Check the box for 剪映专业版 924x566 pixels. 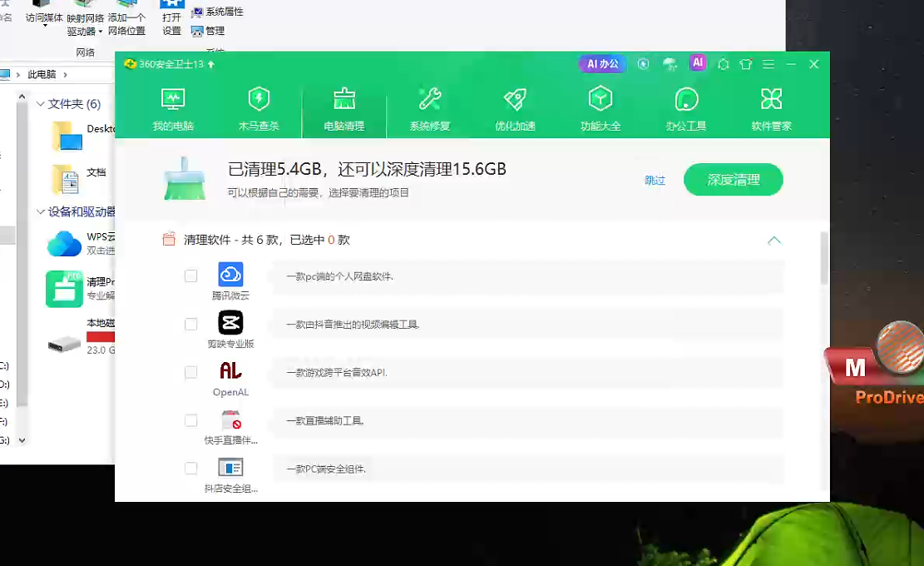pyautogui.click(x=191, y=325)
